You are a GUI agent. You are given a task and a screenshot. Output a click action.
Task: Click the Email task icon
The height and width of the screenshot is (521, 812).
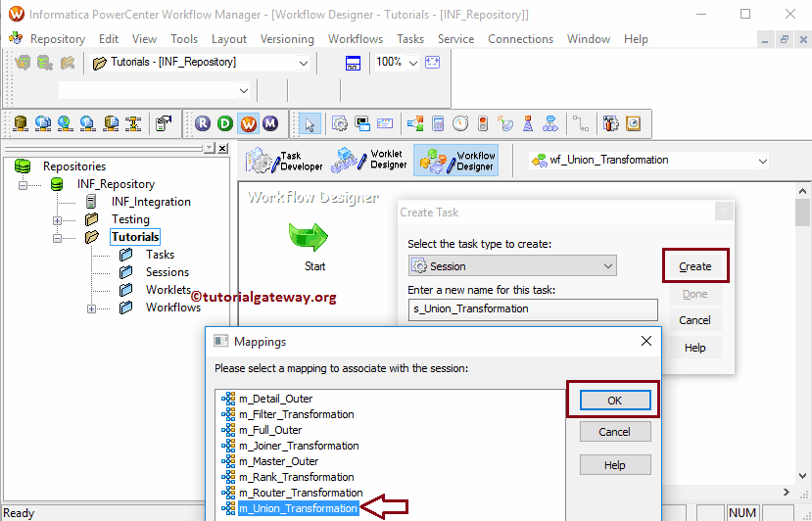click(385, 123)
